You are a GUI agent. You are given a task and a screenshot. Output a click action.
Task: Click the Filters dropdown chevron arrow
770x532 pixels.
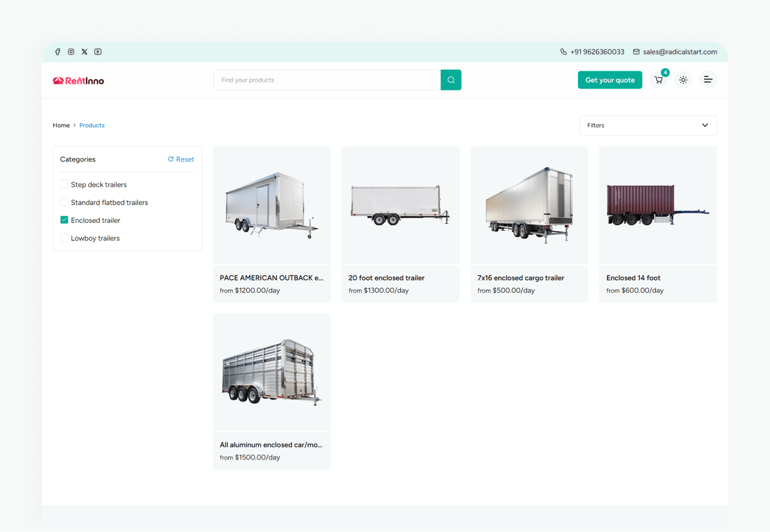705,125
